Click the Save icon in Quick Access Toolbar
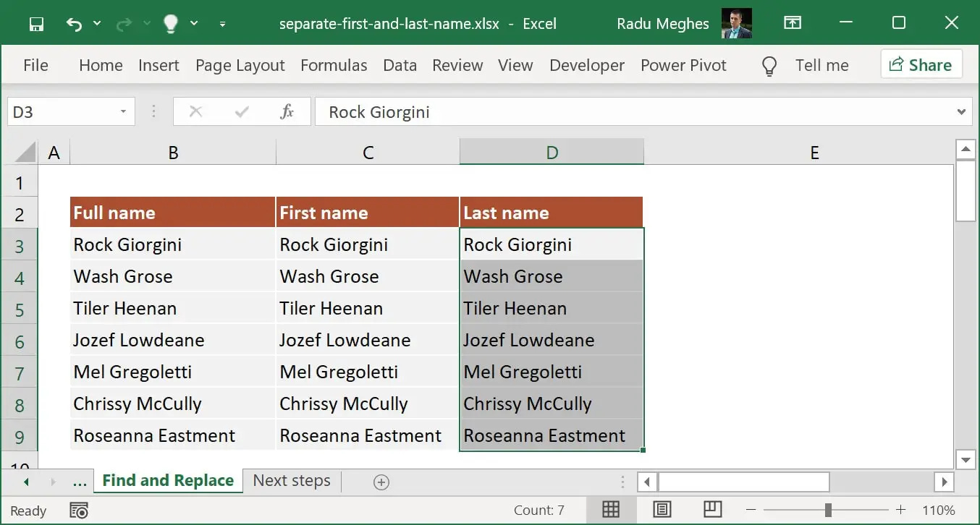Screen dimensions: 980x525 35,23
